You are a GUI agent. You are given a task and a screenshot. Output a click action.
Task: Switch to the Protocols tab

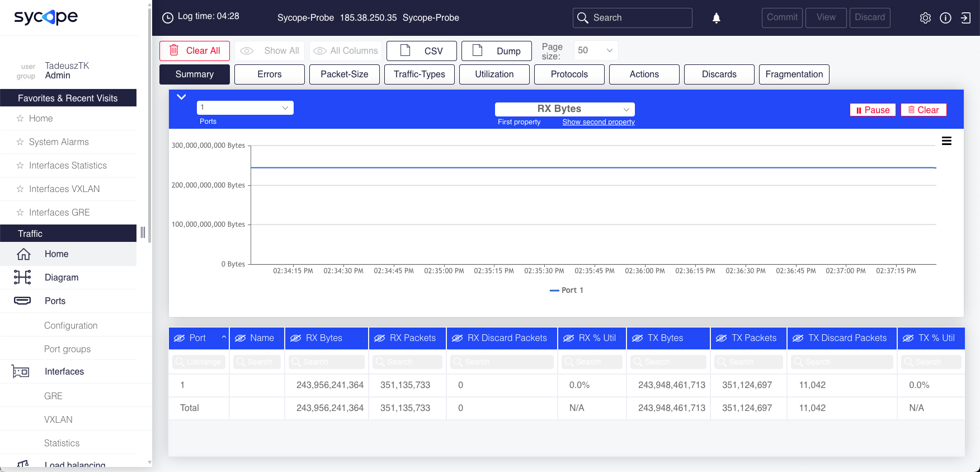point(569,74)
